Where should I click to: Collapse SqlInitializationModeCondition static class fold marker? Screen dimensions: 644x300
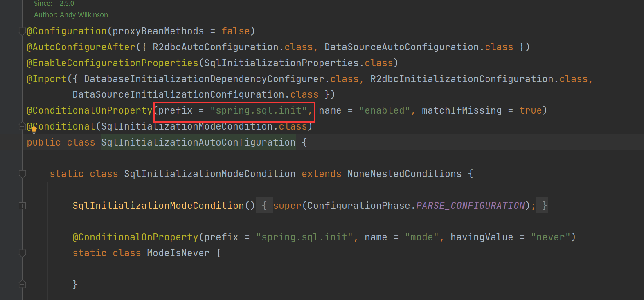click(x=22, y=174)
